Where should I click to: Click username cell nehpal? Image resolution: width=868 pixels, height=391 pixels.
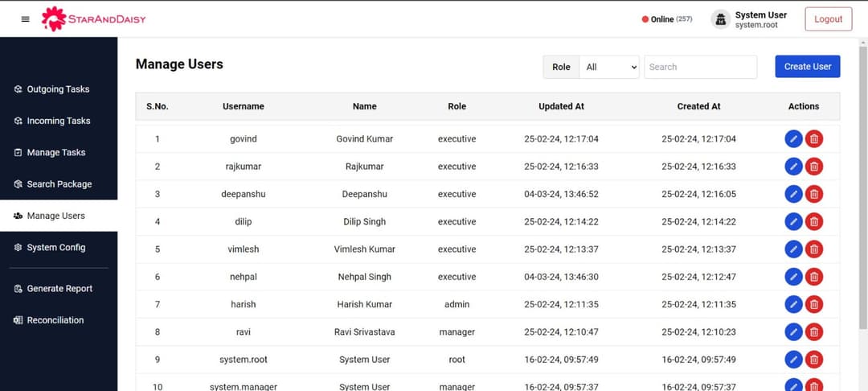243,277
